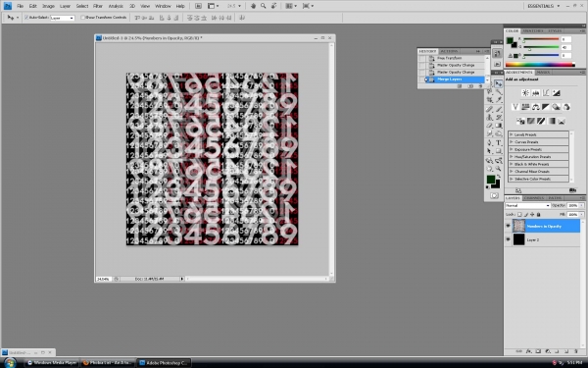Select the Move tool in the toolbox

coord(499,83)
